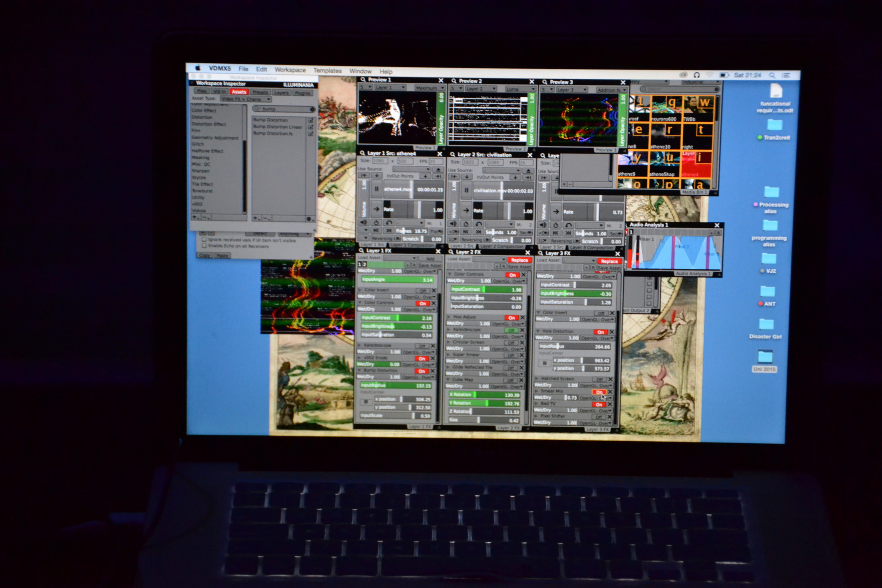Click Replace in Layer 2 FX
The image size is (882, 588).
[x=519, y=260]
